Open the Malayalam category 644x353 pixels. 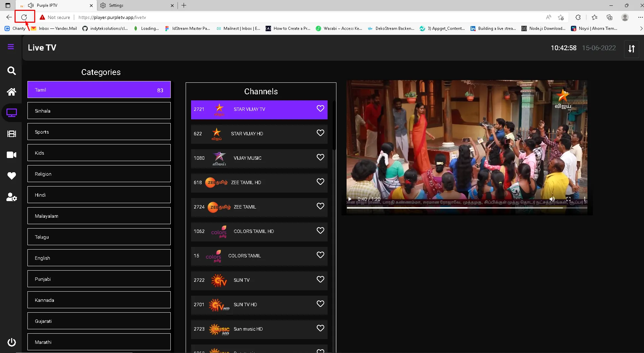click(x=99, y=216)
